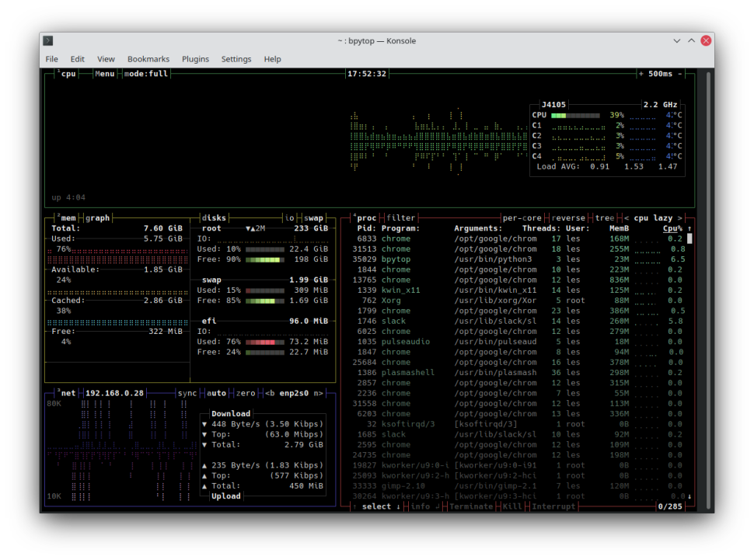This screenshot has height=560, width=754.
Task: Select the pulseaudio process row
Action: (518, 342)
